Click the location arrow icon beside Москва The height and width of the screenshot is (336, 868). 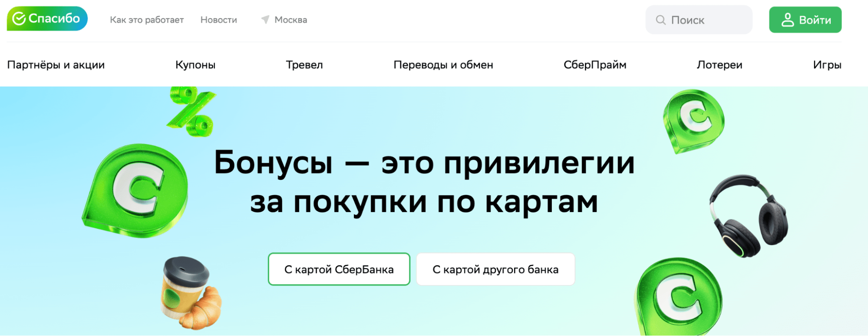pyautogui.click(x=265, y=20)
